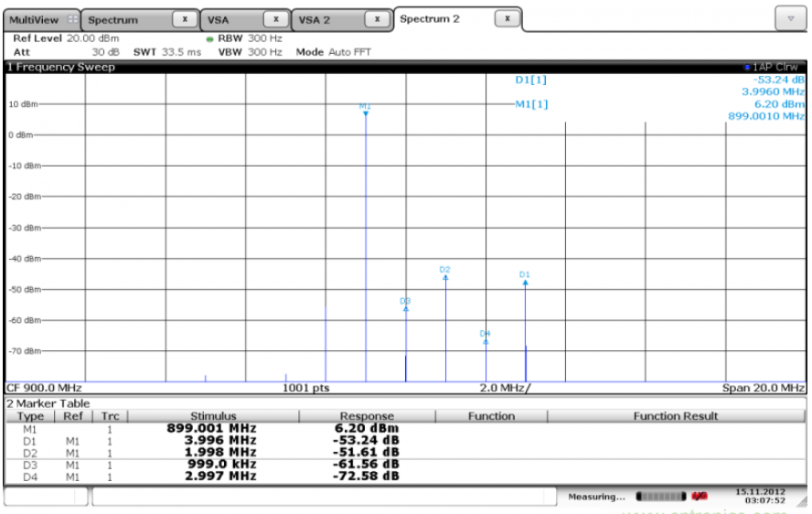The height and width of the screenshot is (514, 812).
Task: Click the Function Result column header
Action: (675, 416)
